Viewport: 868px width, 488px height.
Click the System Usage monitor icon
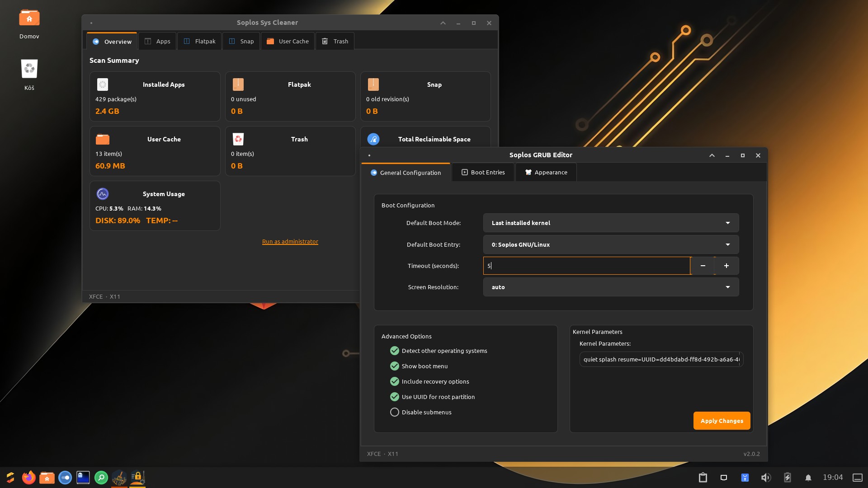pos(103,194)
